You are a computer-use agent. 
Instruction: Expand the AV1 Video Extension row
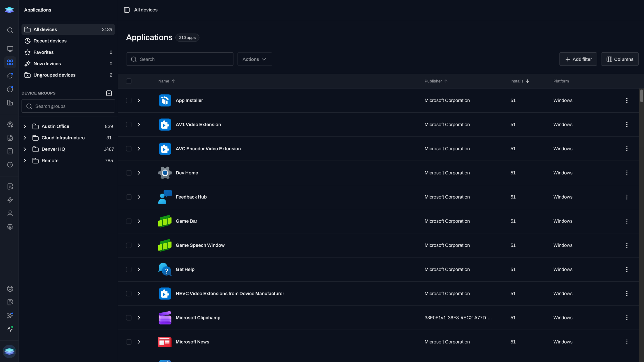point(139,124)
